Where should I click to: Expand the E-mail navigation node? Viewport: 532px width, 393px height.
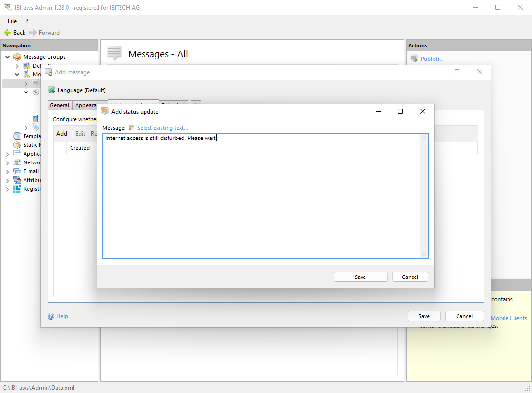point(8,171)
